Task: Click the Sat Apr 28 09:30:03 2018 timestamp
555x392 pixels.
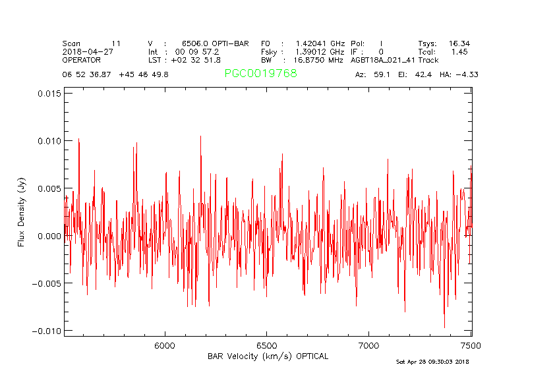Action: point(432,362)
